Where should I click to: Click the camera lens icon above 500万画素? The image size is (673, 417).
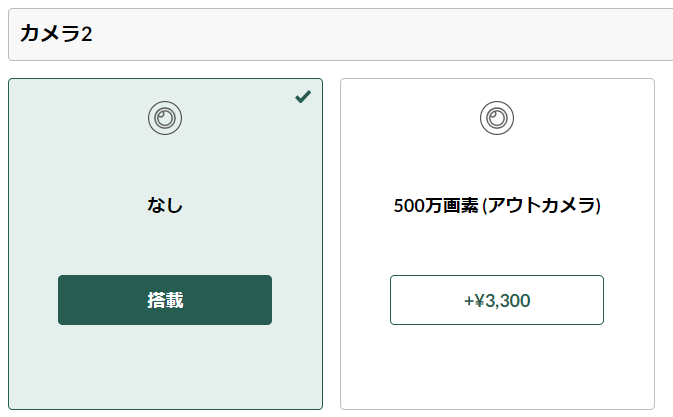[x=497, y=118]
